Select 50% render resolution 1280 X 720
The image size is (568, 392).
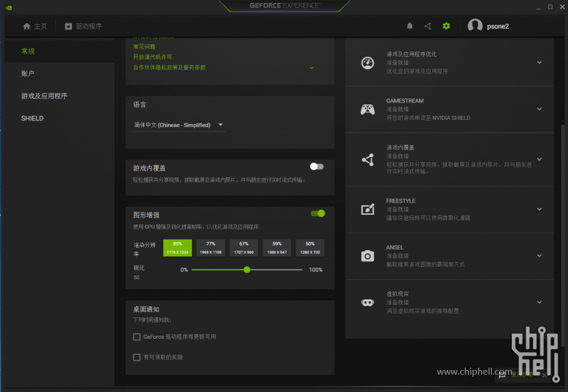[310, 248]
